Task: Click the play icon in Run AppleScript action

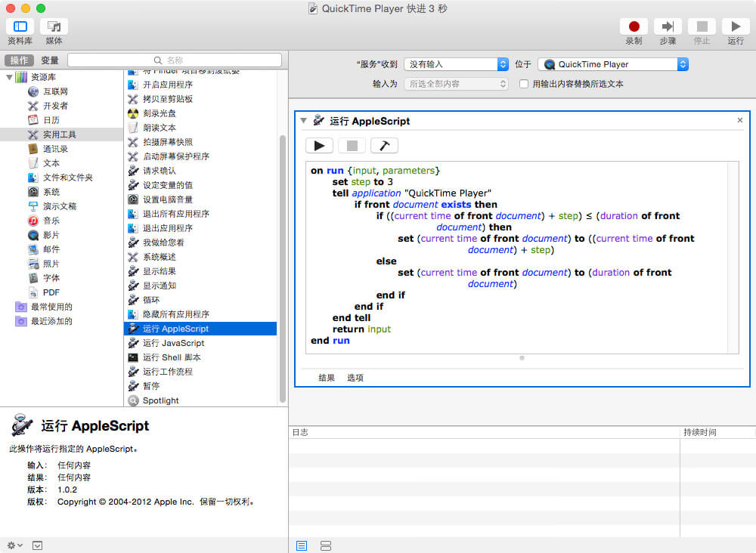Action: [x=318, y=145]
